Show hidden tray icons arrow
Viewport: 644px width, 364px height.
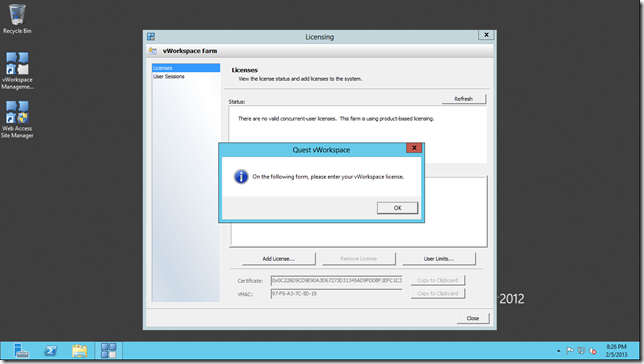(559, 351)
